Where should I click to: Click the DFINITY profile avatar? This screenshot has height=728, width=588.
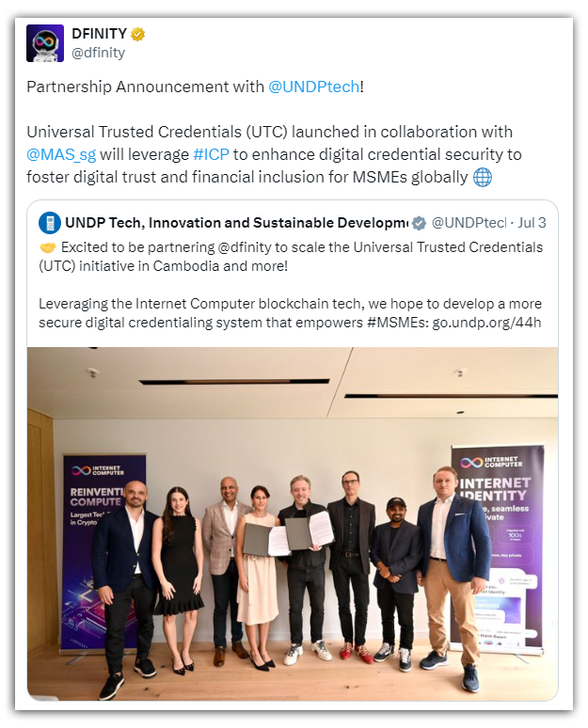tap(45, 43)
